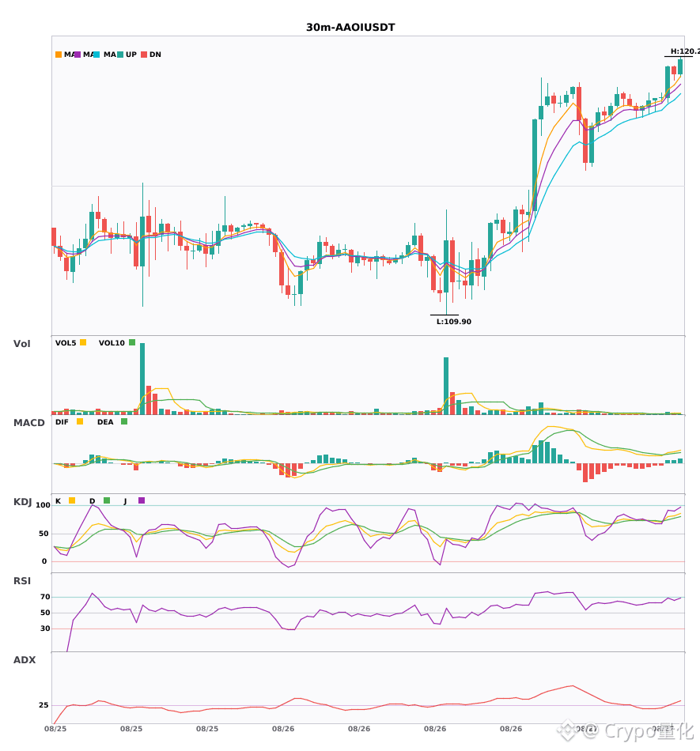Image resolution: width=700 pixels, height=751 pixels.
Task: Click the tallest volume bar on 08/25
Action: (x=142, y=379)
